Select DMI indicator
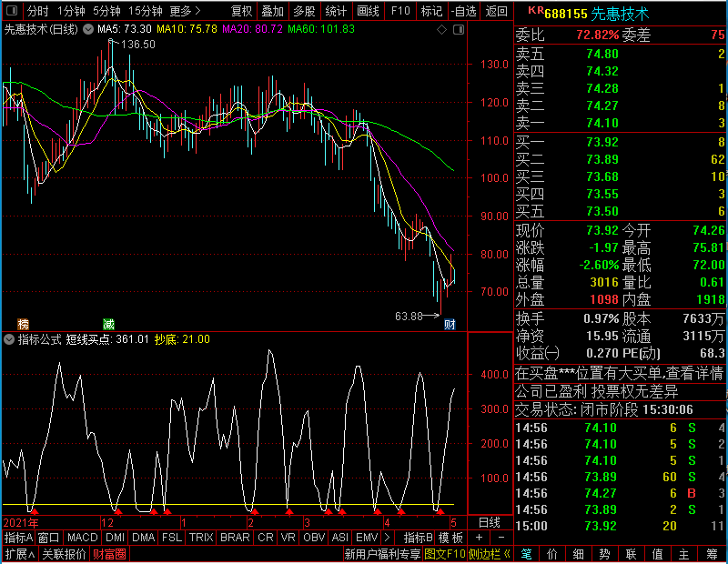The image size is (728, 564). click(x=115, y=538)
